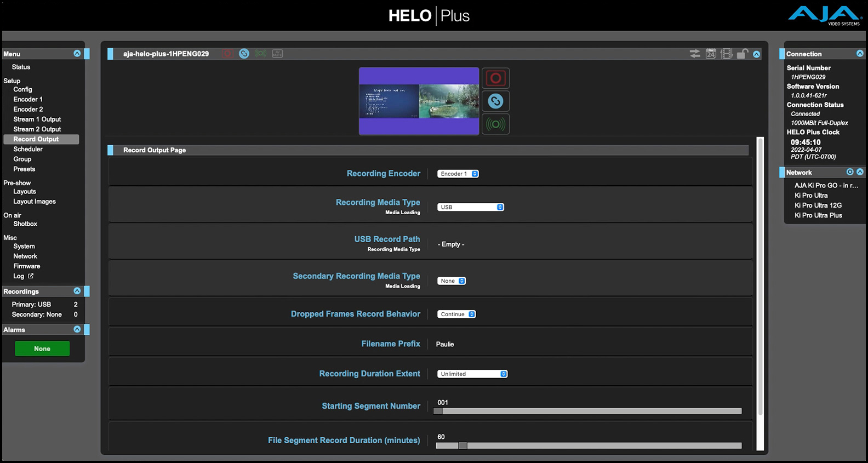
Task: Toggle the unlocked padlock icon
Action: 742,54
